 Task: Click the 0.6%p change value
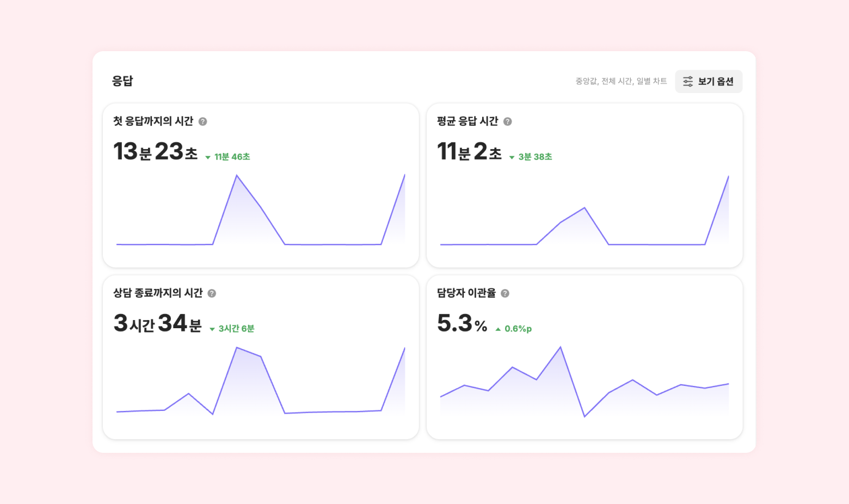[518, 329]
